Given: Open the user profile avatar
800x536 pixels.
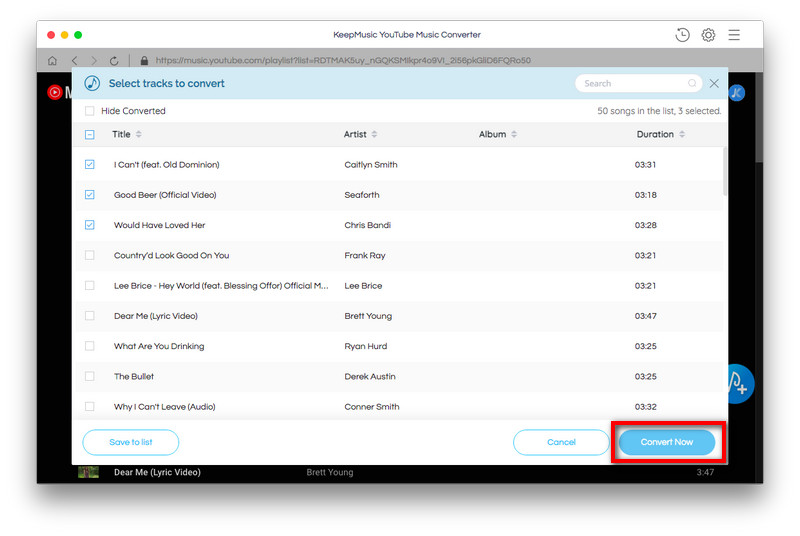Looking at the screenshot, I should (736, 93).
